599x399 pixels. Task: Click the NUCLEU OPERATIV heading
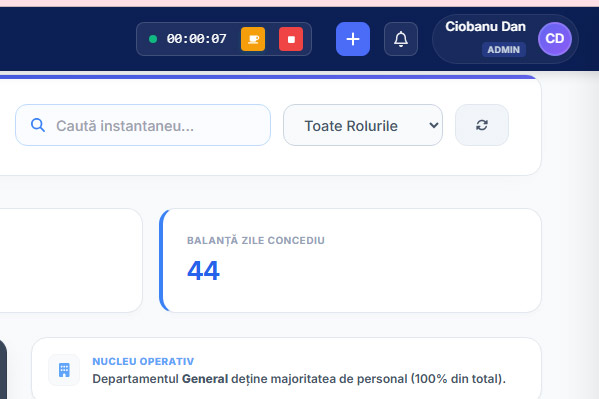[143, 361]
